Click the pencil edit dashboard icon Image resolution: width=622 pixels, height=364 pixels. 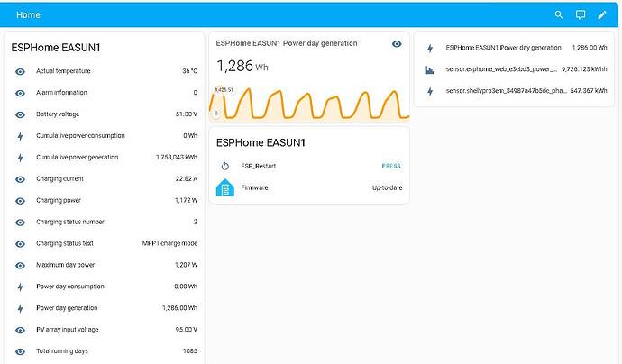click(x=602, y=14)
